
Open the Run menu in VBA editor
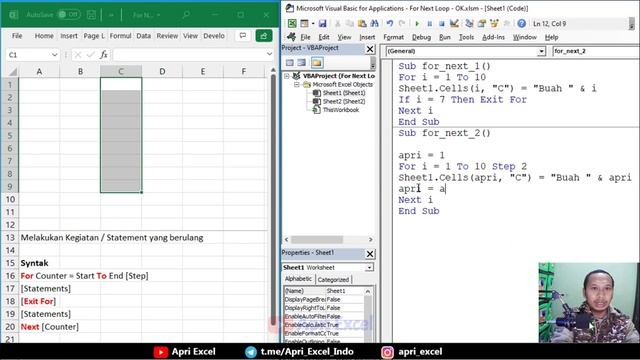[444, 37]
